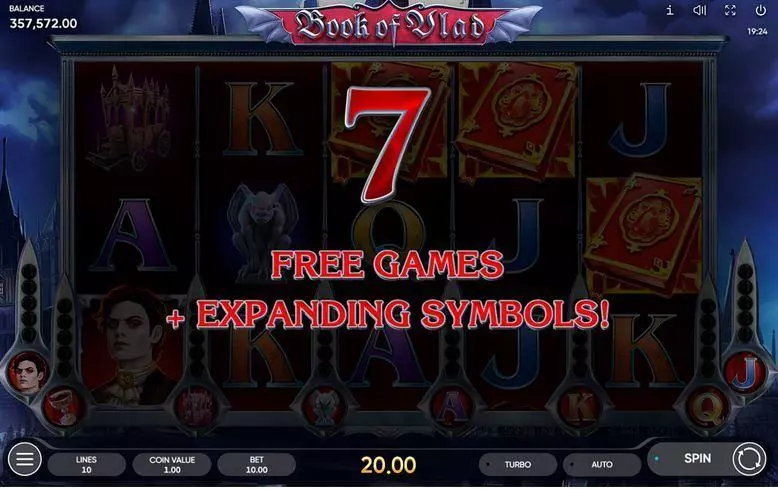This screenshot has height=489, width=778.
Task: Open the hamburger menu button
Action: pyautogui.click(x=24, y=459)
